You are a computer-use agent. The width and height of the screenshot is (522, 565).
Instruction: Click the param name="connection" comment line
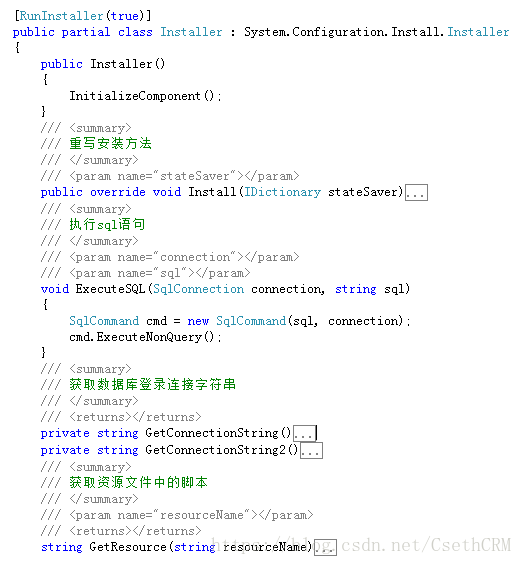pos(170,257)
